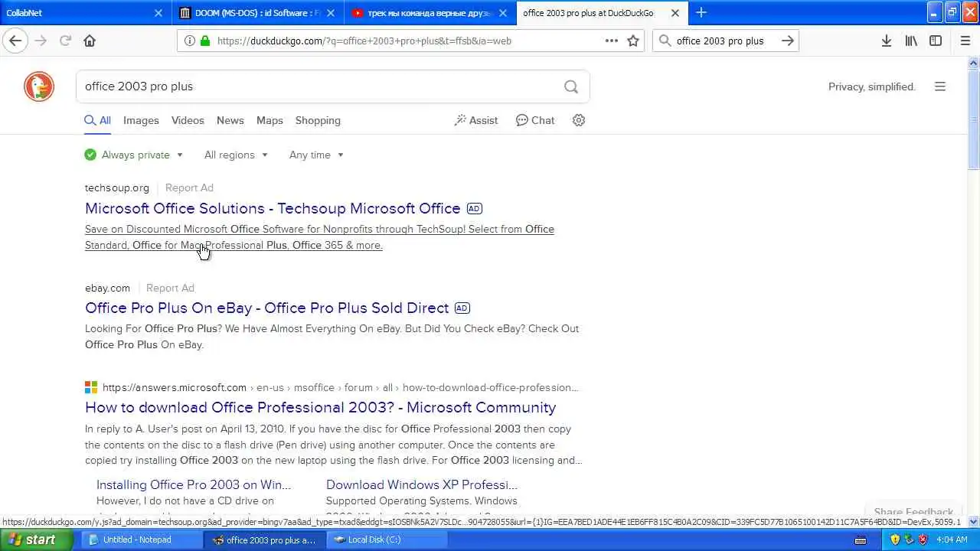Open the All regions dropdown
This screenshot has height=551, width=980.
pos(236,155)
